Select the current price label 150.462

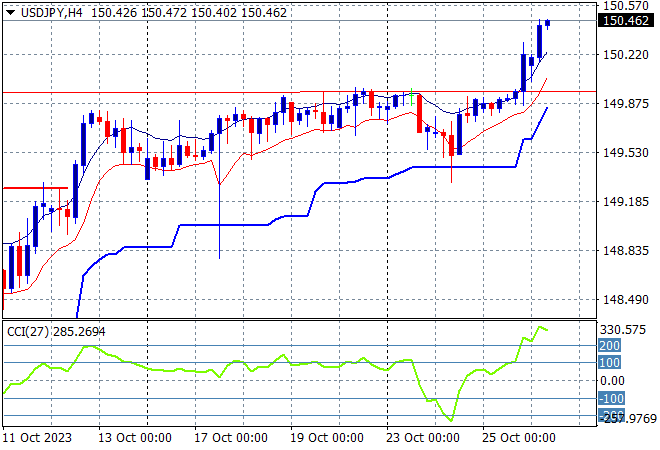click(x=626, y=20)
